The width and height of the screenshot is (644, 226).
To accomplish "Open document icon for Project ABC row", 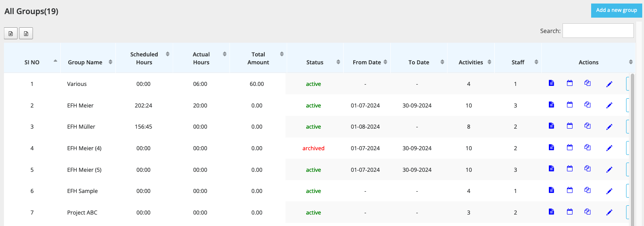I will (x=551, y=211).
